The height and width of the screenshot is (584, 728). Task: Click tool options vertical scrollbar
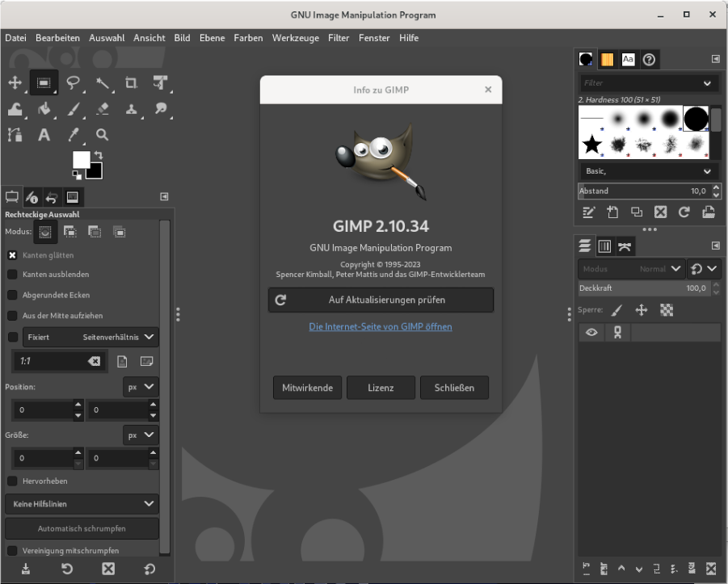[x=164, y=388]
